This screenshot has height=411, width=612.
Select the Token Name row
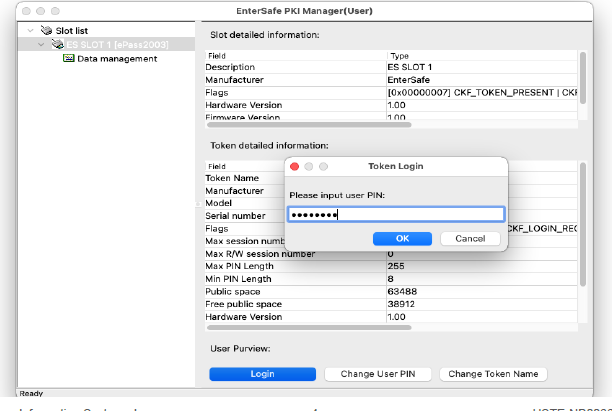tap(245, 178)
